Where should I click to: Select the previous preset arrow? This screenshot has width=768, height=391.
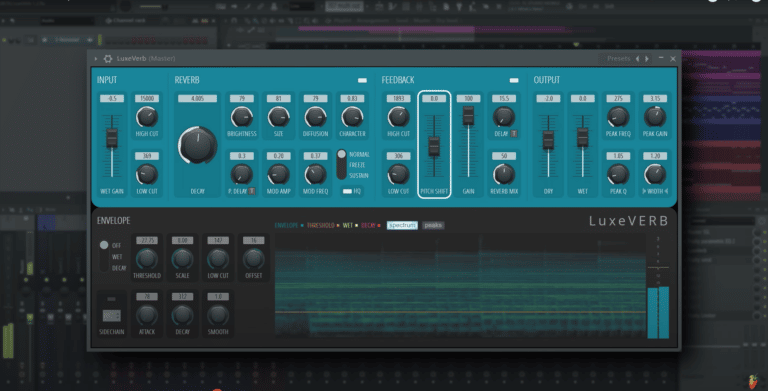point(637,59)
